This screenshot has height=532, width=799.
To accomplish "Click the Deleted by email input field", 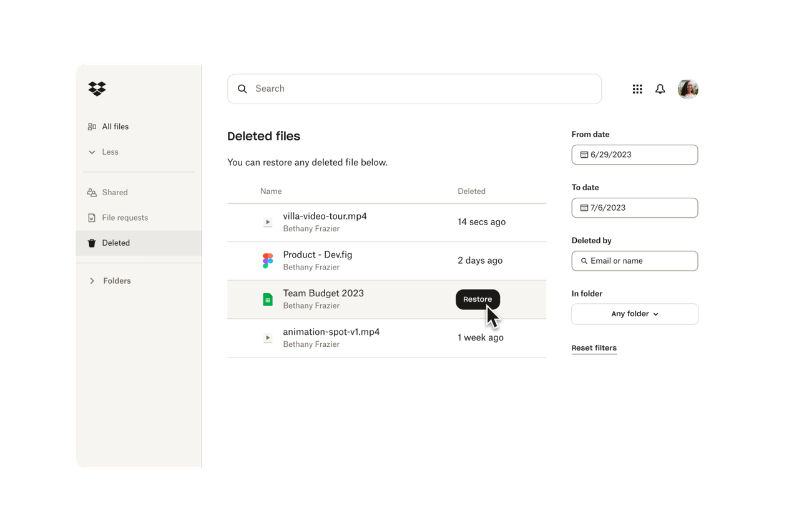I will pos(634,261).
